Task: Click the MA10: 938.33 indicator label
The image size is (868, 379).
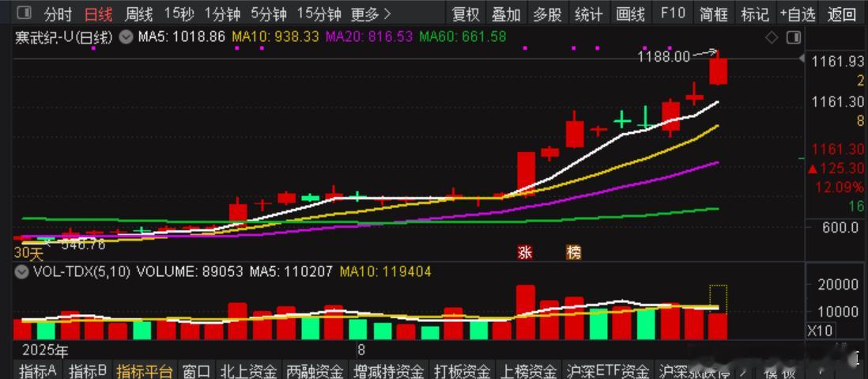Action: pos(276,38)
